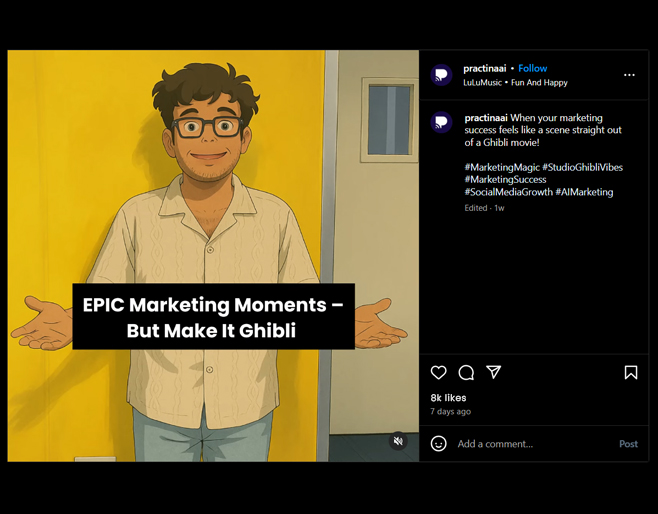Open more options three-dot menu
This screenshot has height=514, width=658.
click(x=629, y=75)
